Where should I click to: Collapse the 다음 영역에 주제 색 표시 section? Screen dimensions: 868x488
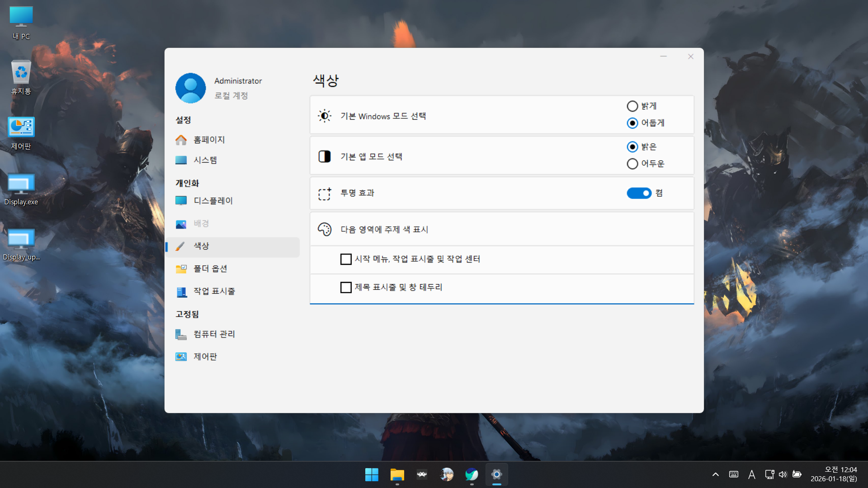[x=502, y=230]
